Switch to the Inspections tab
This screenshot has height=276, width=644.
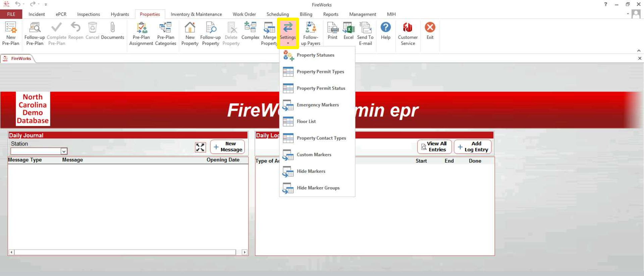point(89,14)
